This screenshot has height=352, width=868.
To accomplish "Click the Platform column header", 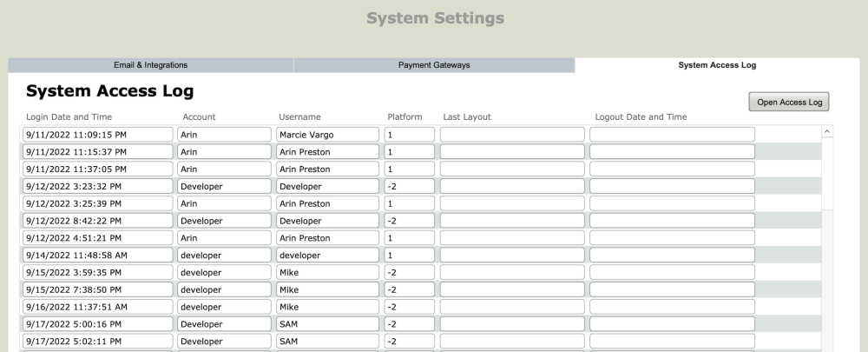I will (x=404, y=117).
